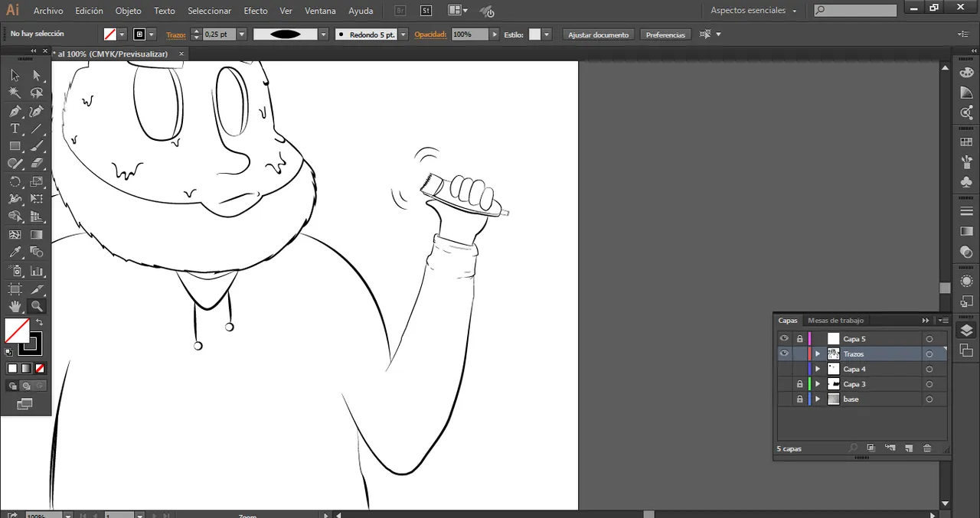Viewport: 980px width, 518px height.
Task: Click the Fill color swatch in toolbar
Action: 16,331
